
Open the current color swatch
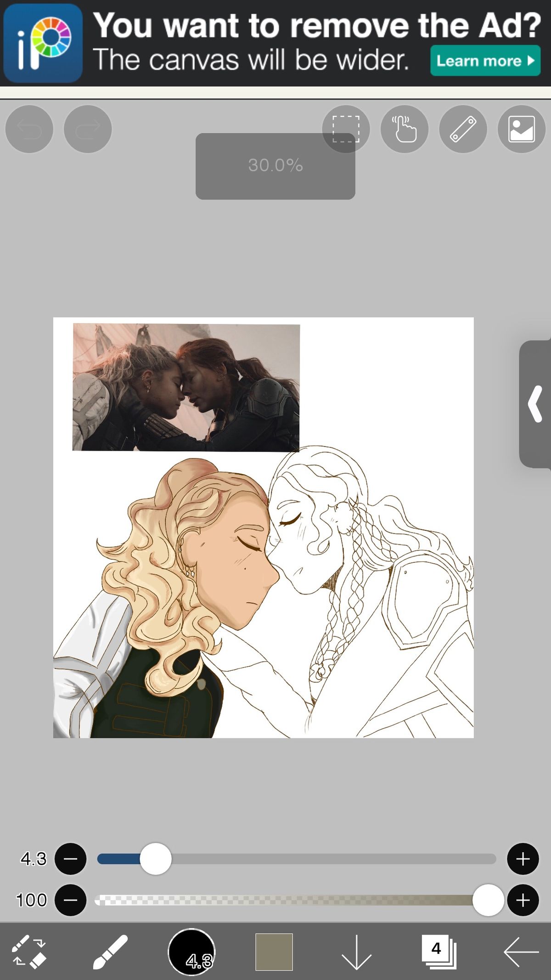274,952
